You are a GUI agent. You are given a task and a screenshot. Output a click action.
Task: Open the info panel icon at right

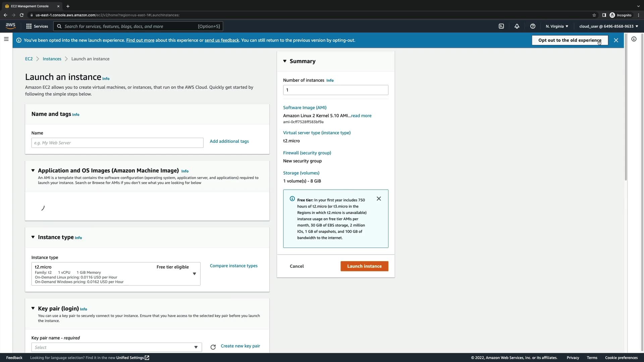coord(634,39)
